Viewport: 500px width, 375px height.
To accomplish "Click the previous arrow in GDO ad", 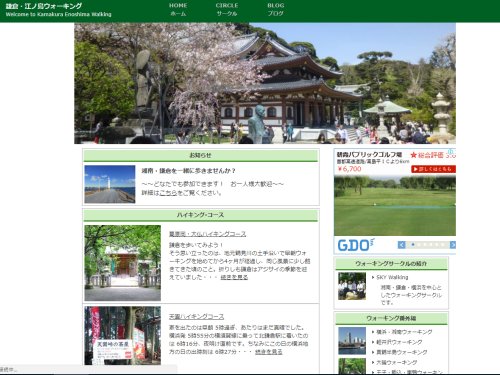I will pos(402,245).
